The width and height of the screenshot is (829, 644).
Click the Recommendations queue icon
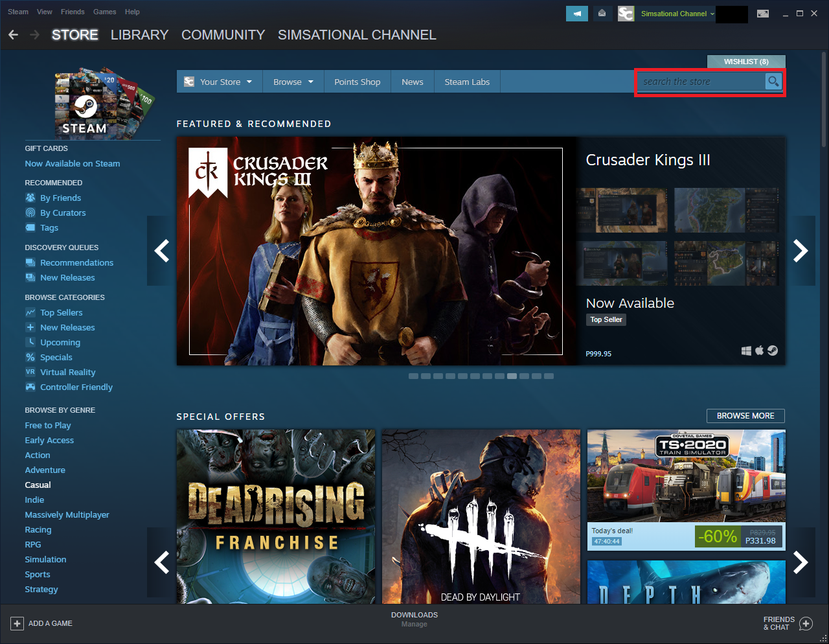click(30, 262)
